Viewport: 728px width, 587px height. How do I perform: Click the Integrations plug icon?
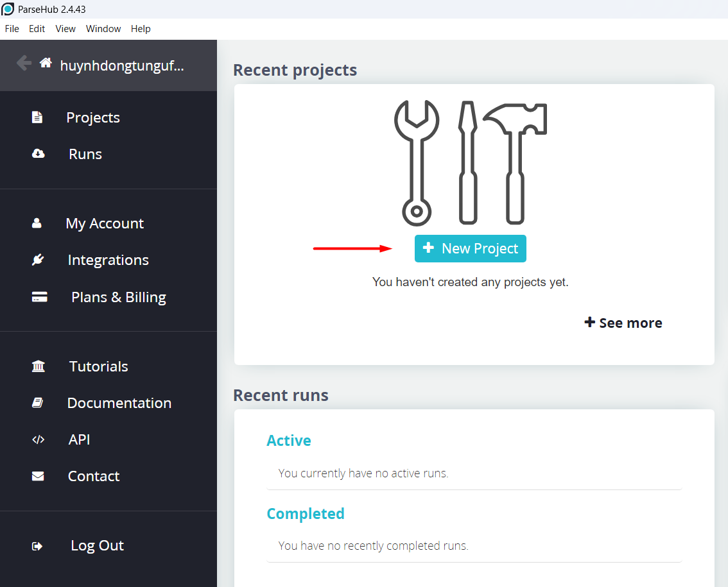tap(38, 260)
